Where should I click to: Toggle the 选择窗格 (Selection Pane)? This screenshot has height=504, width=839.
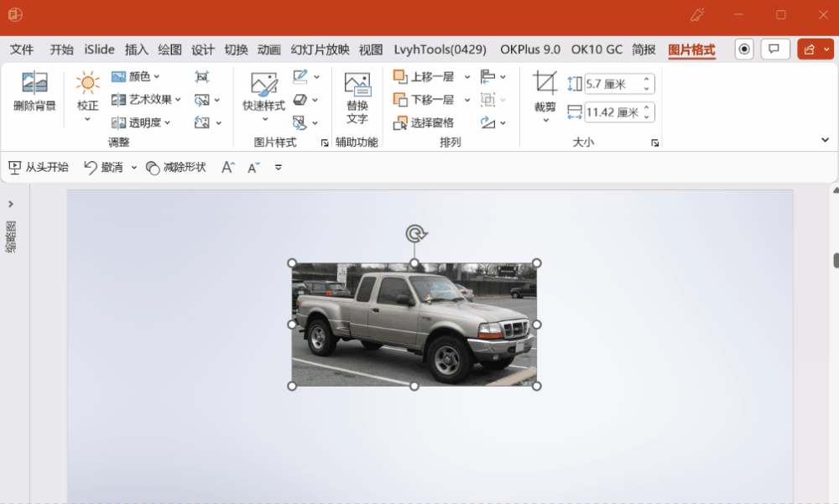(424, 122)
